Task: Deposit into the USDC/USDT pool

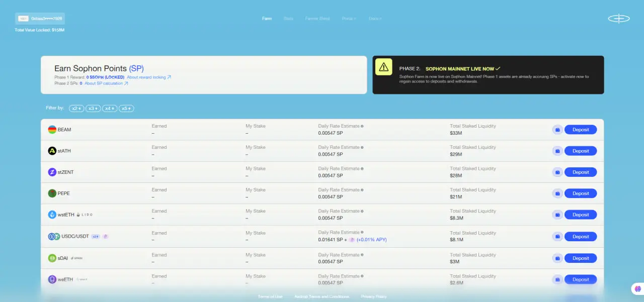Action: [x=581, y=236]
